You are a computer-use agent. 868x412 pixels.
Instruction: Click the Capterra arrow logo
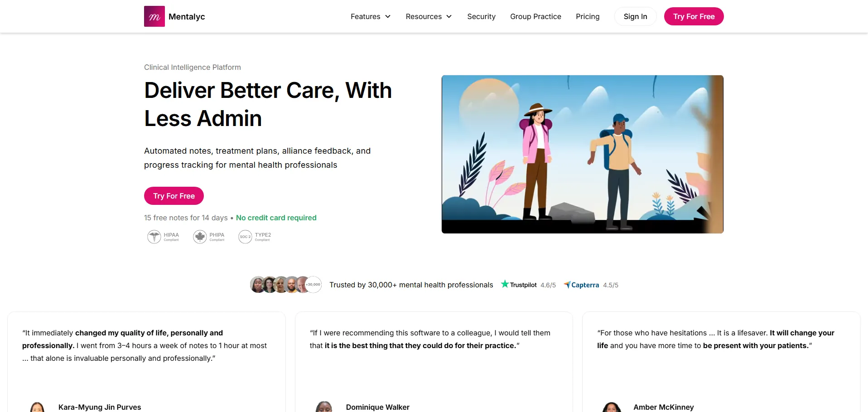[567, 285]
